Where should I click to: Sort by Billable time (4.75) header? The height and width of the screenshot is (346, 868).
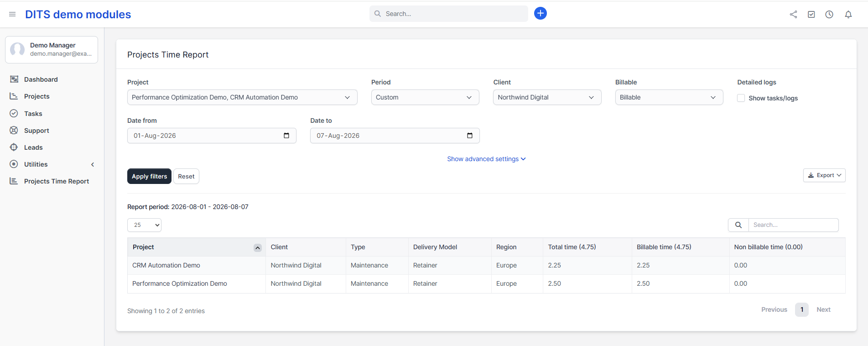681,247
